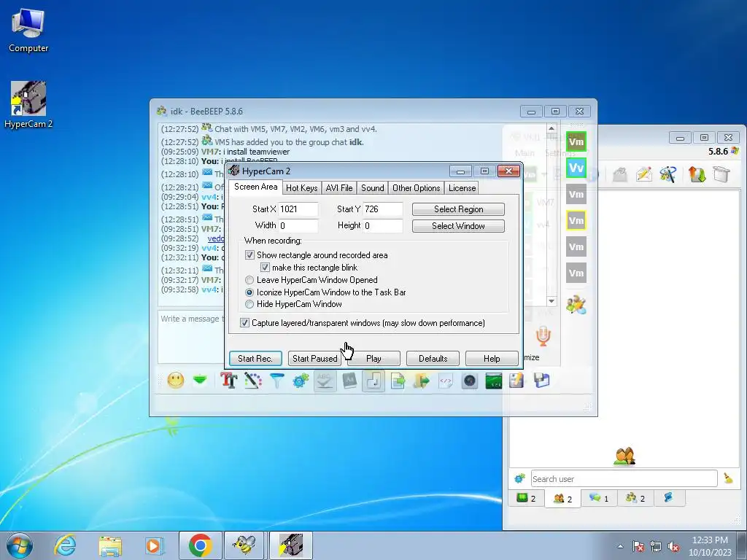The height and width of the screenshot is (560, 747).
Task: Click the Search user field in BeeBEEP
Action: [624, 478]
